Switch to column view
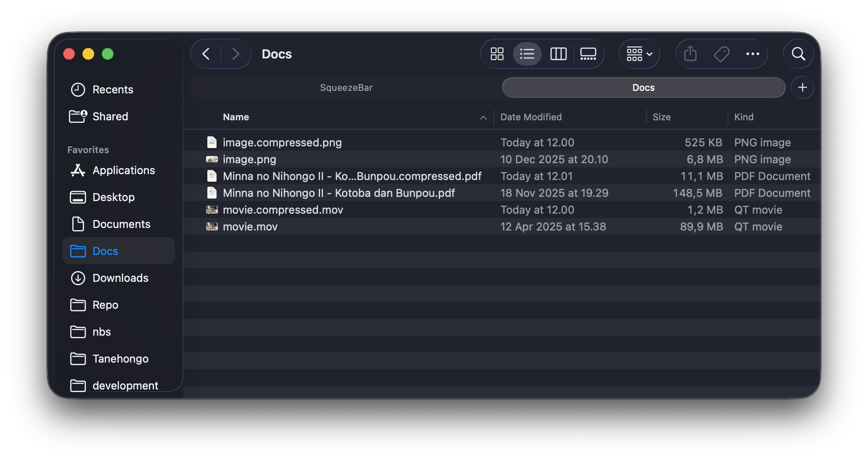The height and width of the screenshot is (461, 868). coord(558,54)
